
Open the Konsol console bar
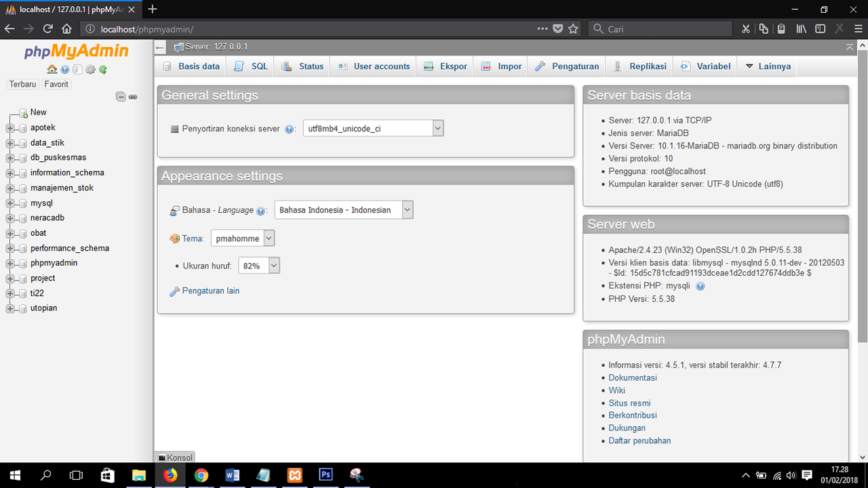(x=175, y=457)
